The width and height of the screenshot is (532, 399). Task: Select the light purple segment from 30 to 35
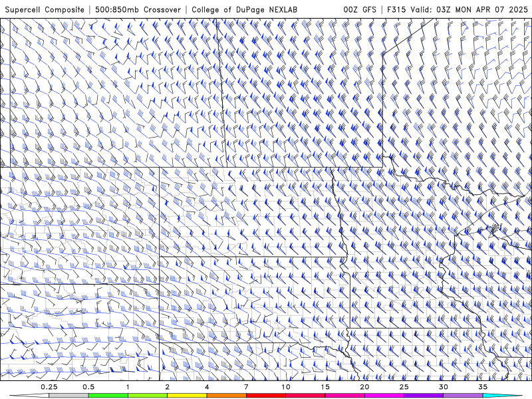pyautogui.click(x=463, y=396)
